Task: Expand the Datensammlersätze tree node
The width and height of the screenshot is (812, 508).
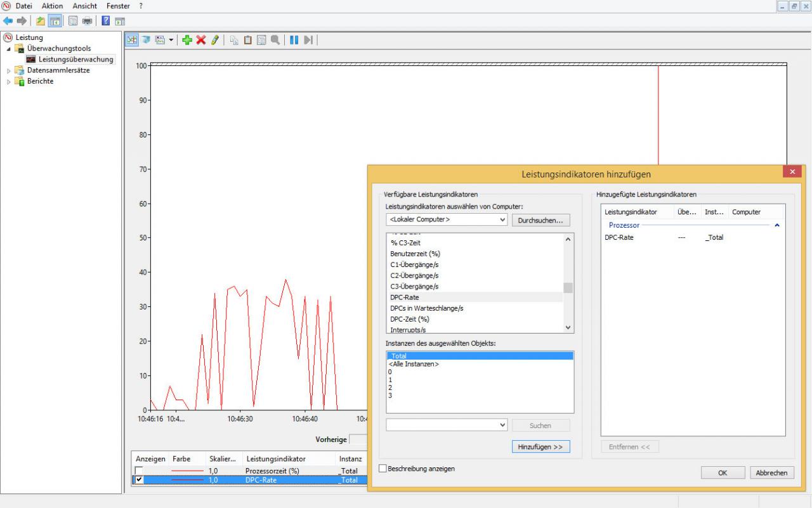Action: point(9,71)
